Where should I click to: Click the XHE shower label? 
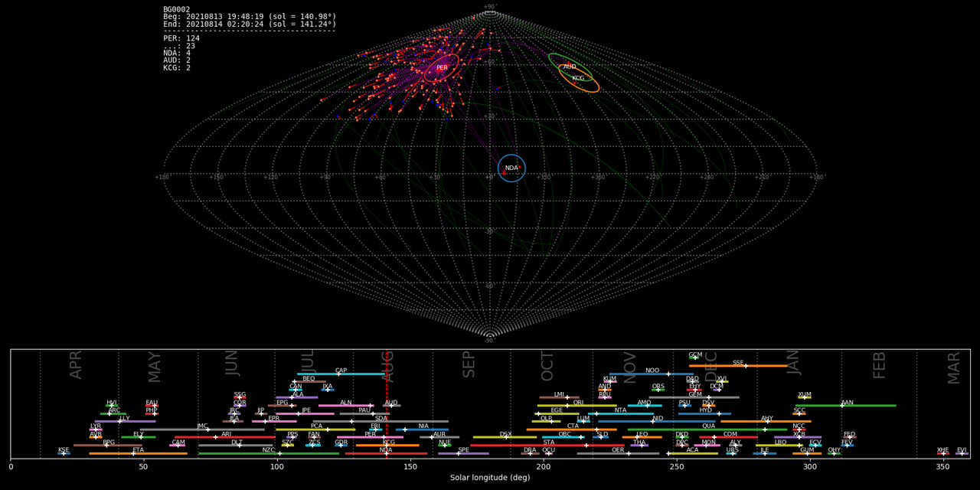click(x=943, y=450)
